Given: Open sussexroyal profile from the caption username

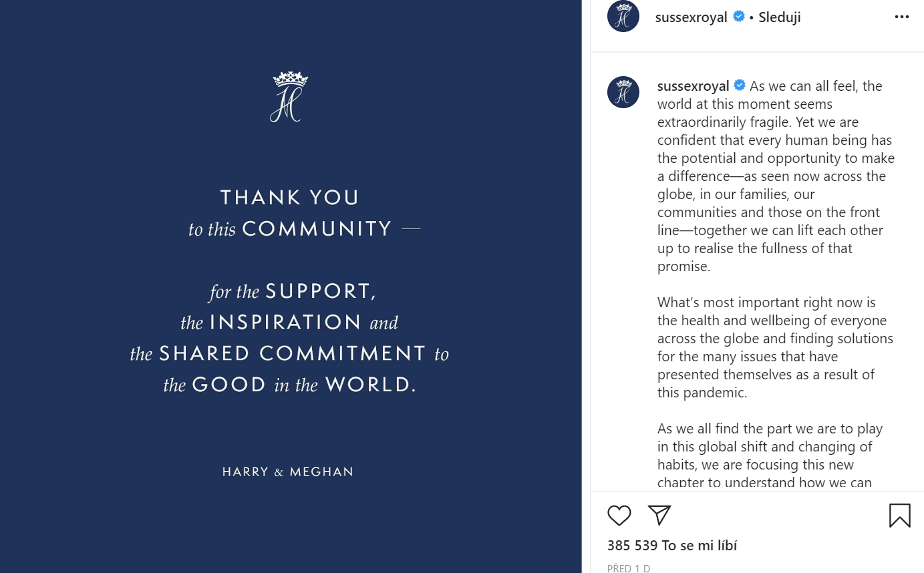Looking at the screenshot, I should [x=693, y=86].
